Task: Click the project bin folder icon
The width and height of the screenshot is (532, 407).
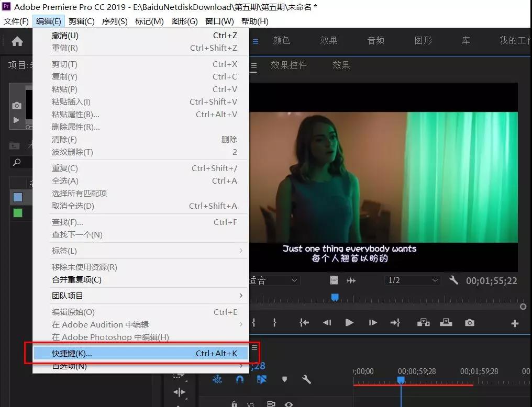Action: 14,146
